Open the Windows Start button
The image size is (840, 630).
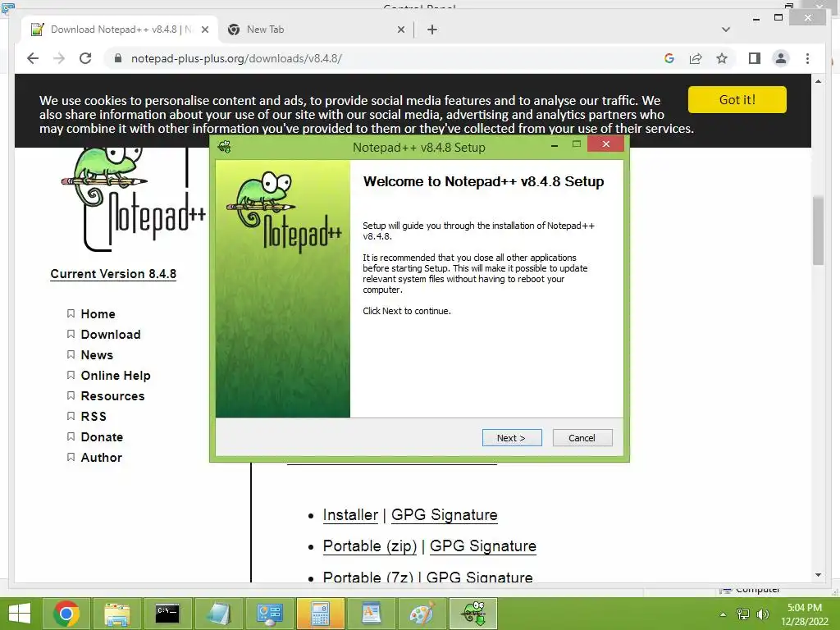pos(20,614)
